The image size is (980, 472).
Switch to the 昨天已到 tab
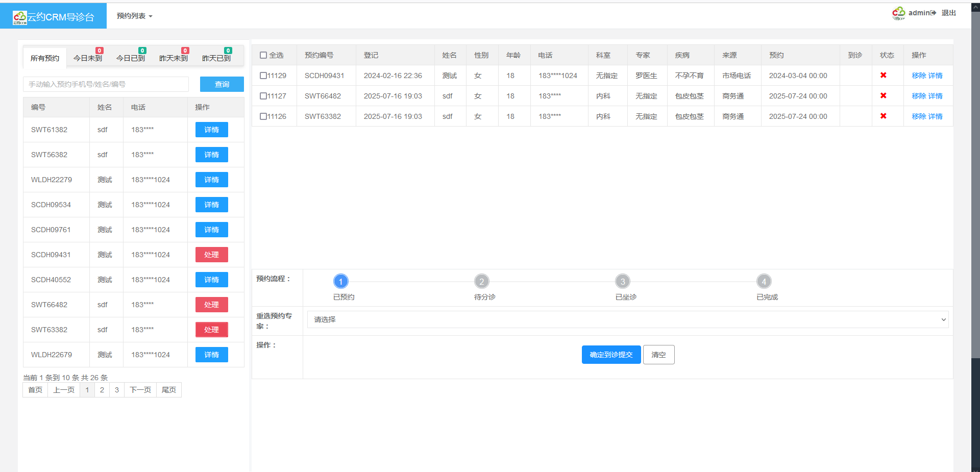pos(216,58)
